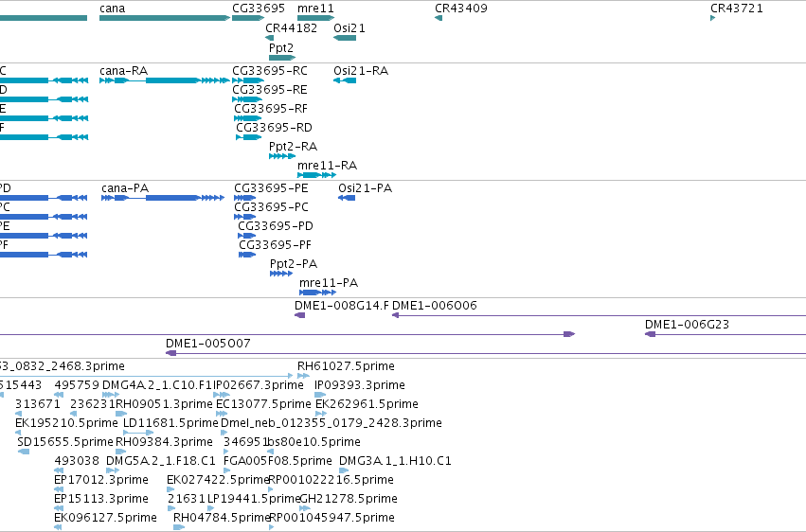
Task: Click the mre11 gene label
Action: [315, 9]
